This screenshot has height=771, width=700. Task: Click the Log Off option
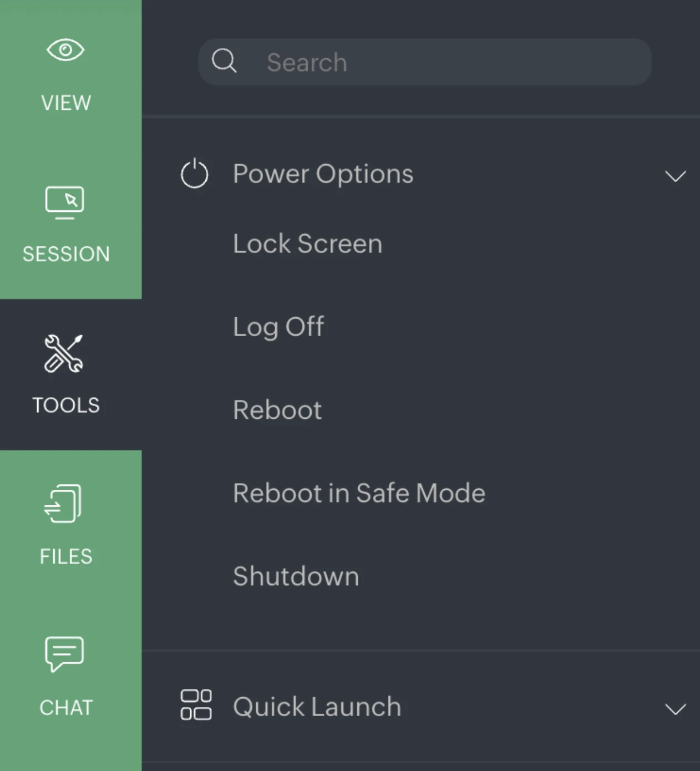[278, 327]
